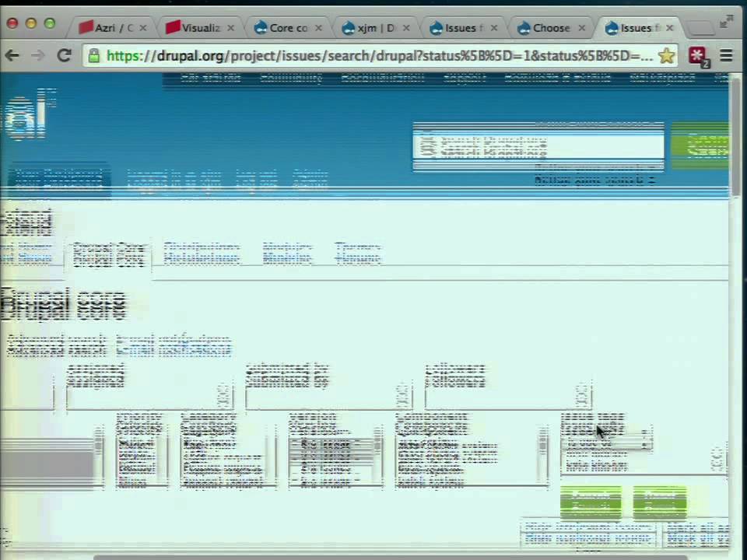
Task: Click the Email notifications link
Action: 174,346
